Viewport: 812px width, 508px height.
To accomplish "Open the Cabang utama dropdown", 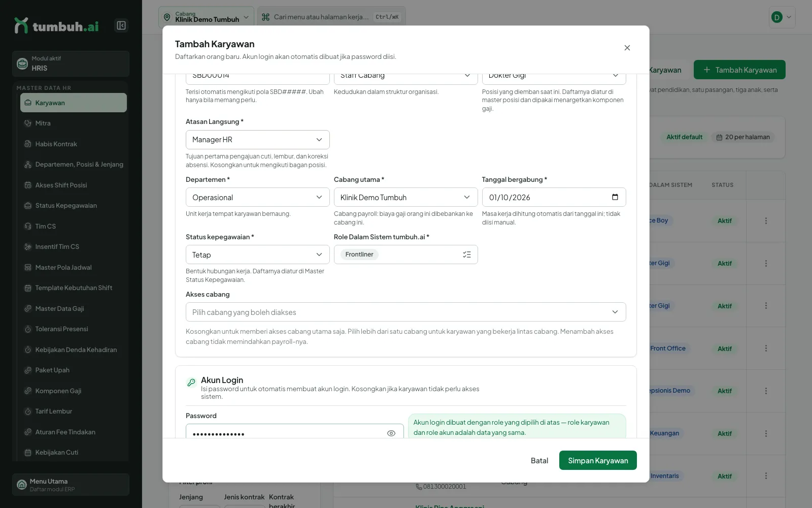I will click(x=406, y=197).
